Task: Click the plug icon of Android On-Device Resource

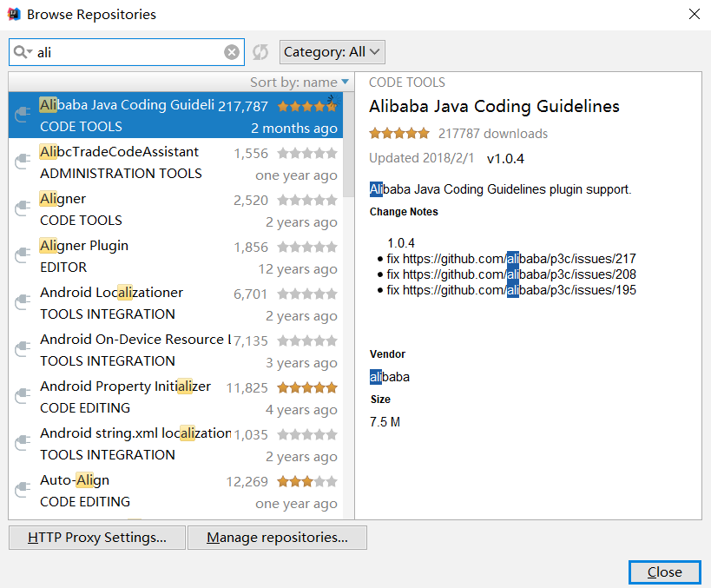Action: click(x=23, y=349)
